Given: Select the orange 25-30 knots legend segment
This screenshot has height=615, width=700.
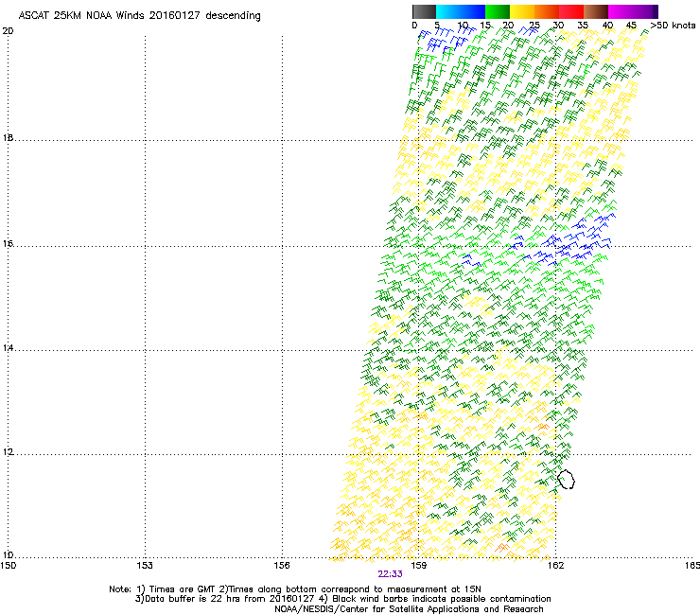Looking at the screenshot, I should (x=547, y=11).
